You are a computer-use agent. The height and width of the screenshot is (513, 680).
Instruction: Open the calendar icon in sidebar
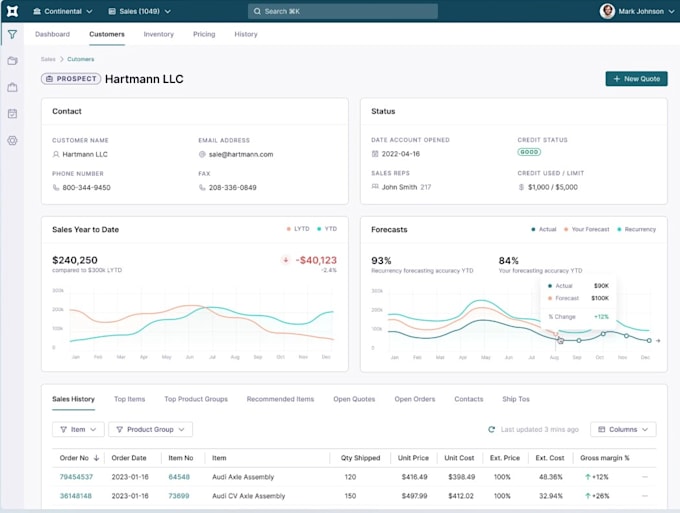tap(12, 114)
